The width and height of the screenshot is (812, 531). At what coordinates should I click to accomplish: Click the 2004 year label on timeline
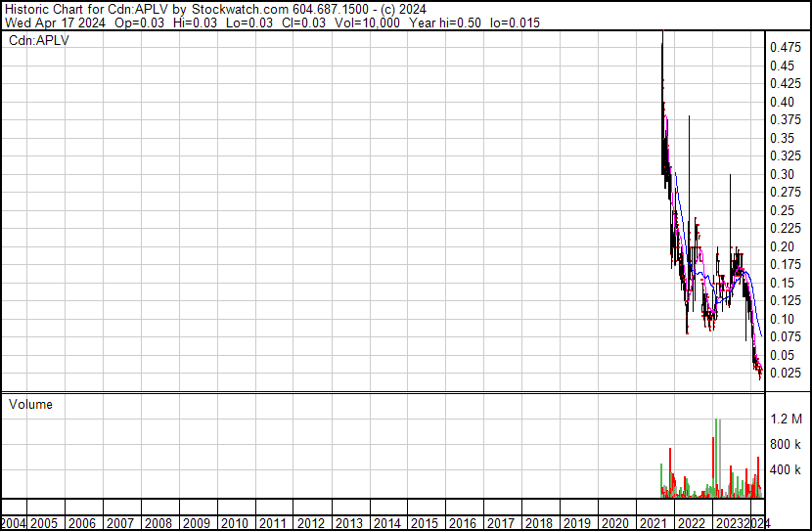click(x=15, y=523)
